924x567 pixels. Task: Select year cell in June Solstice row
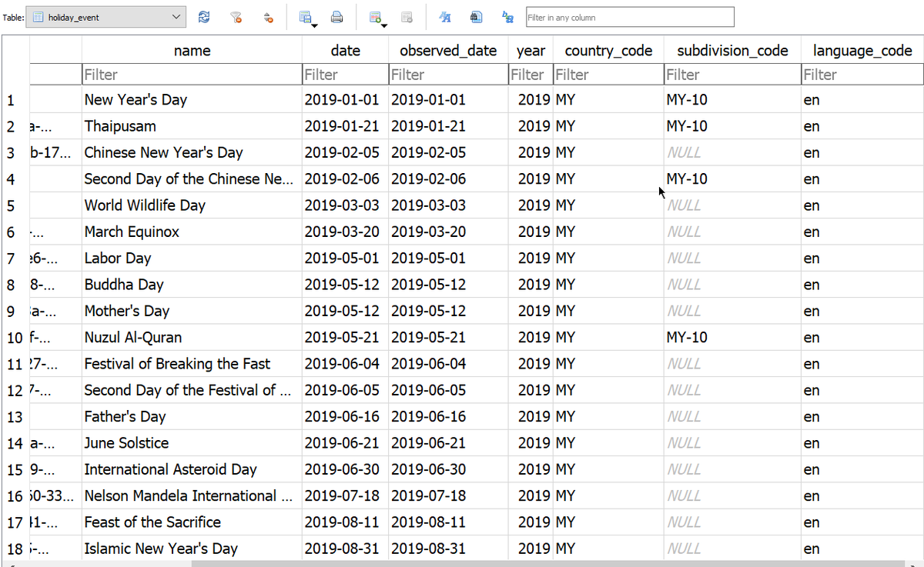pos(531,443)
